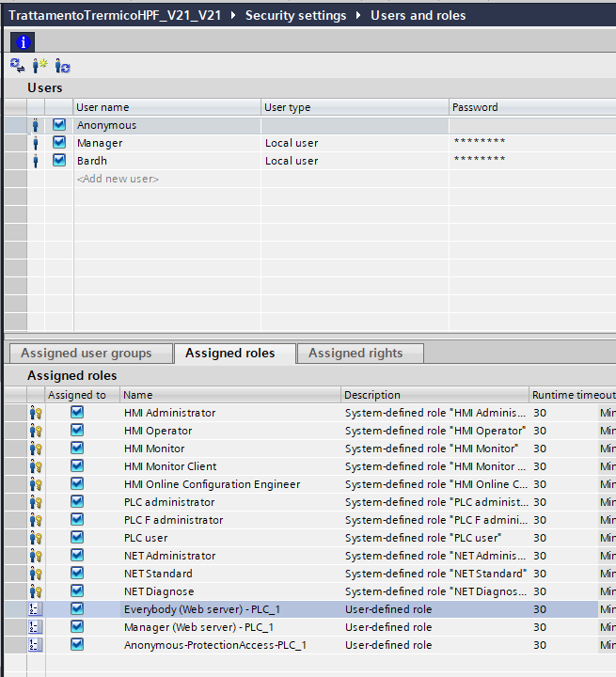616x677 pixels.
Task: Click the role icon for PLC F administrator
Action: 36,520
